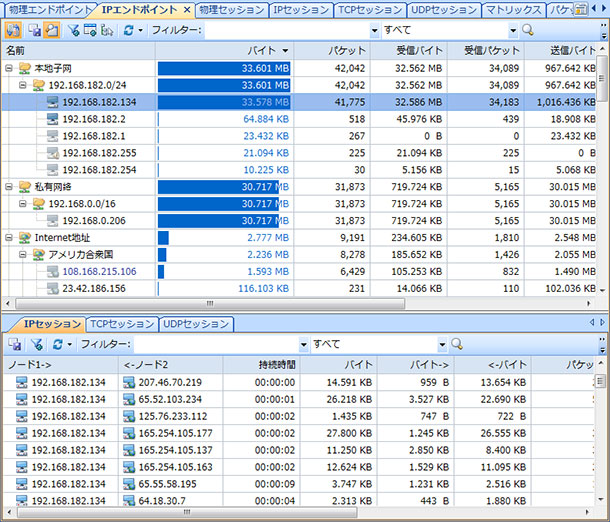Click the host icon next to 108.168.215.106
The height and width of the screenshot is (522, 610).
click(53, 271)
